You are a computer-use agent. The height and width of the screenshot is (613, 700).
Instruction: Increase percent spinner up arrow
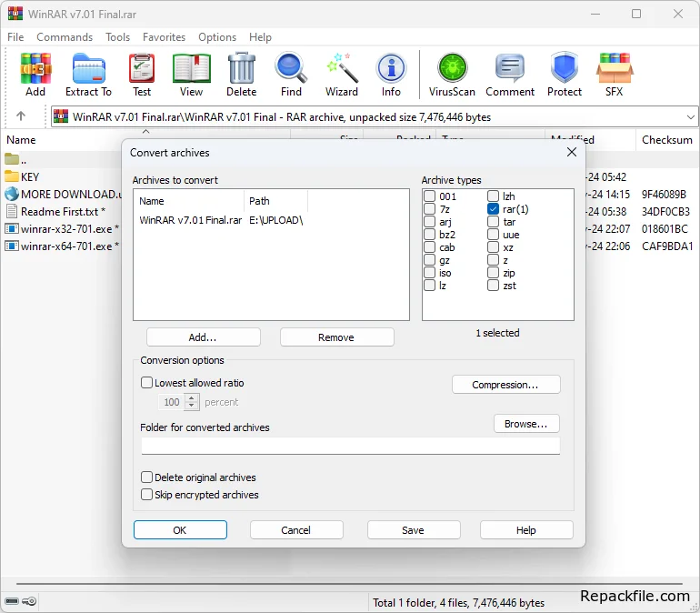click(x=192, y=397)
